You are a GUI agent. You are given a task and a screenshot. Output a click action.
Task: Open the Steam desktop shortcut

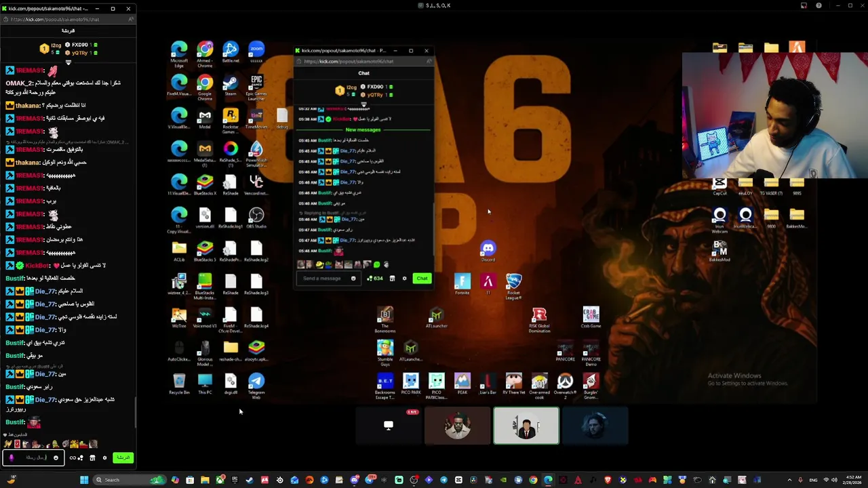(231, 85)
